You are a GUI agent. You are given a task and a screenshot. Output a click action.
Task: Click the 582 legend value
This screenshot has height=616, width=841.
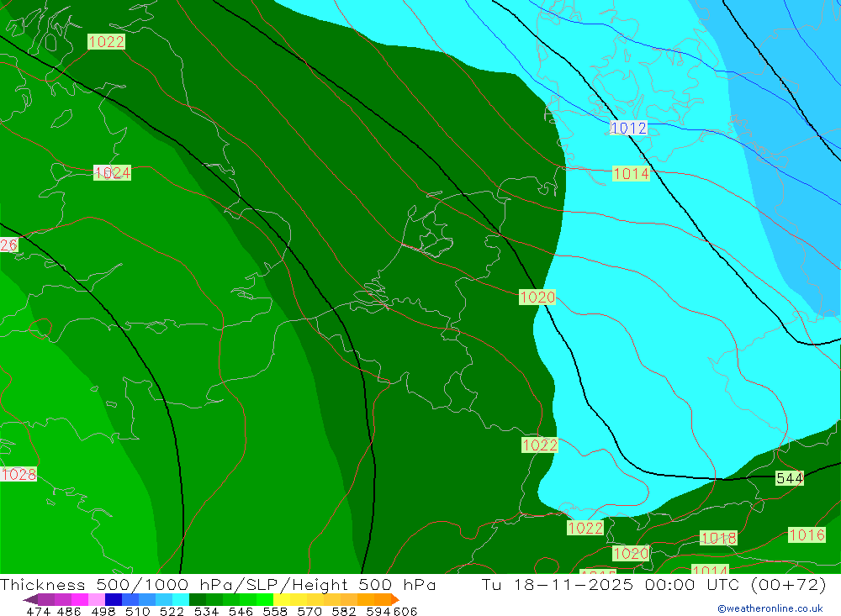[x=344, y=612]
